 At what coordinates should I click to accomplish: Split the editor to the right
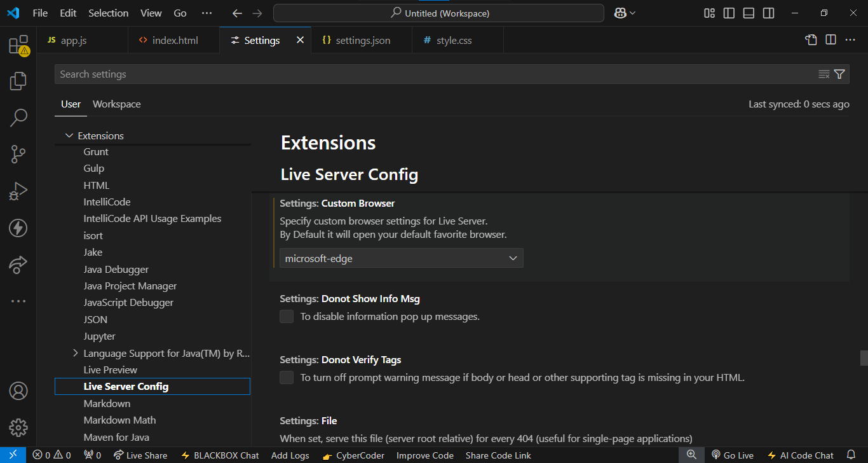click(x=831, y=40)
